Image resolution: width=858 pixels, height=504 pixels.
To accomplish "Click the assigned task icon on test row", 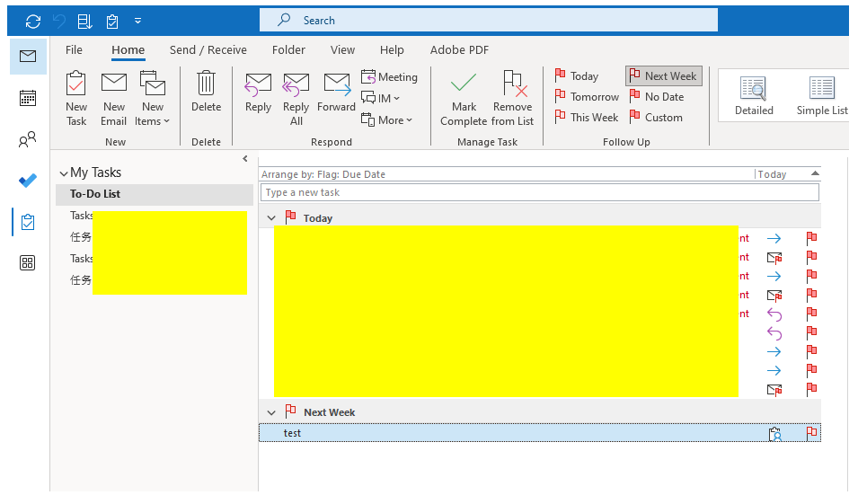I will 774,435.
